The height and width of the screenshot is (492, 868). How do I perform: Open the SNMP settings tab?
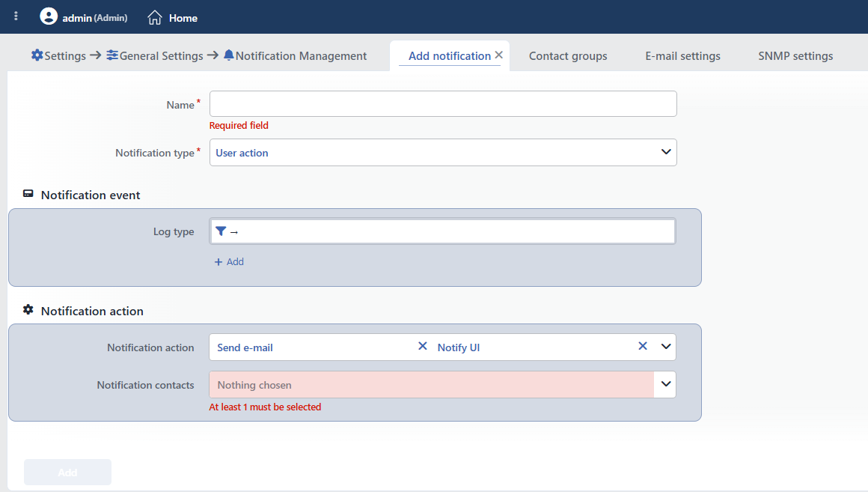tap(795, 56)
